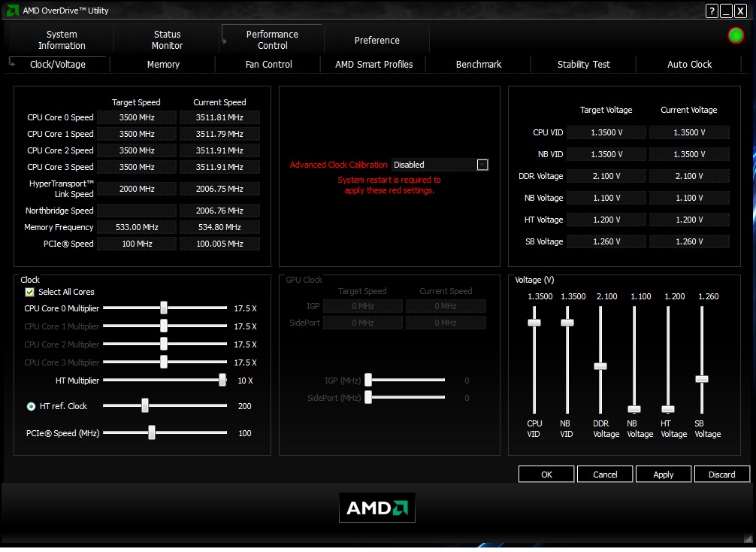756x552 pixels.
Task: Click the Northbridge current speed 2006.76 MHz
Action: pyautogui.click(x=219, y=211)
